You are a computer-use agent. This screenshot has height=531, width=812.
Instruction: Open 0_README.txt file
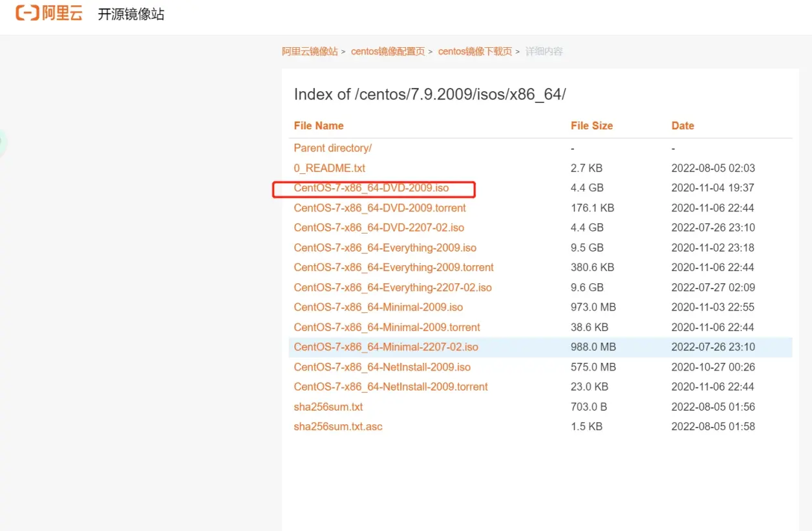point(330,168)
